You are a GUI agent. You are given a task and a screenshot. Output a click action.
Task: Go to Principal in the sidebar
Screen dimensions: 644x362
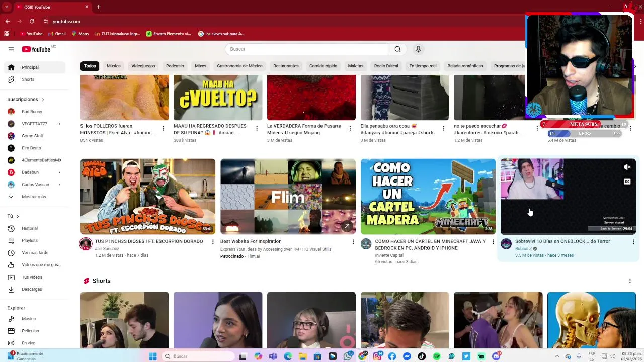pos(34,67)
